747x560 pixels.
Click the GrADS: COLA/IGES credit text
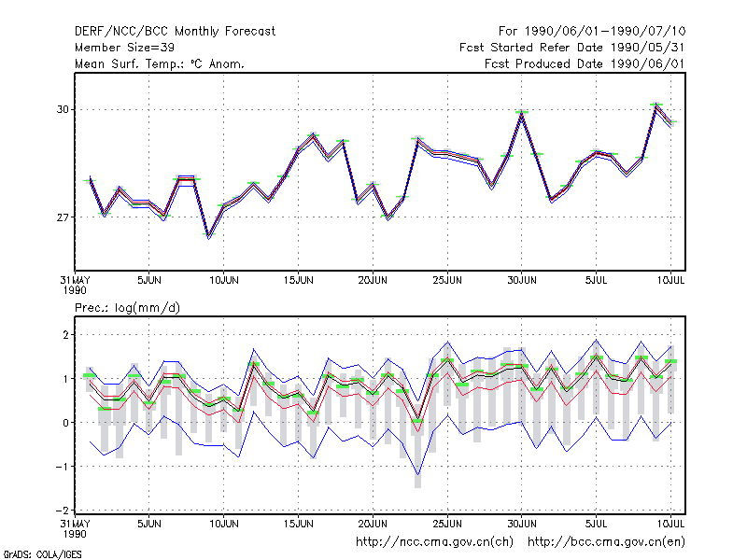pos(42,554)
